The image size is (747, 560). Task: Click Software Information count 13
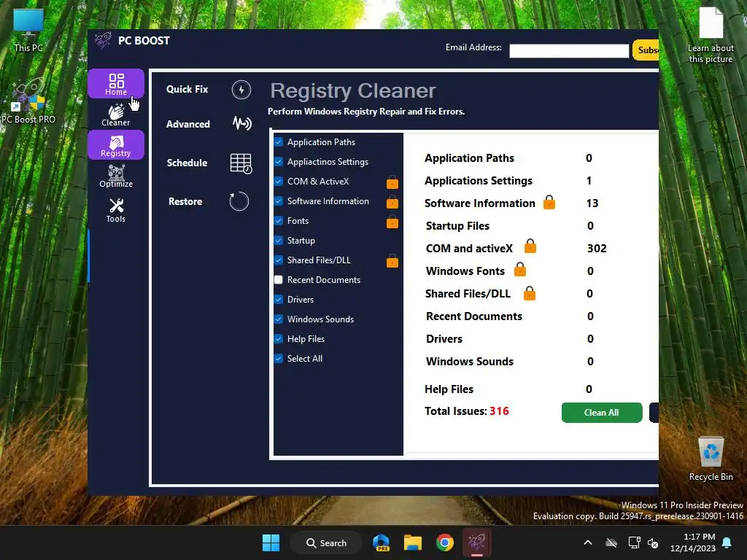point(592,203)
